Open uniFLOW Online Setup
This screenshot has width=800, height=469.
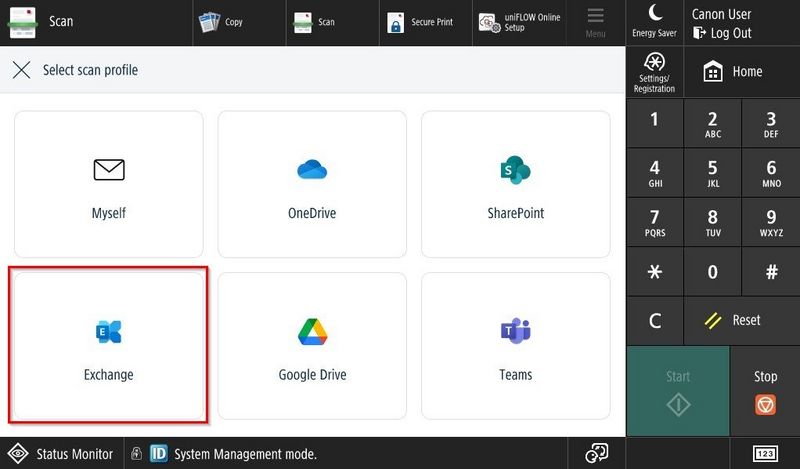tap(518, 22)
